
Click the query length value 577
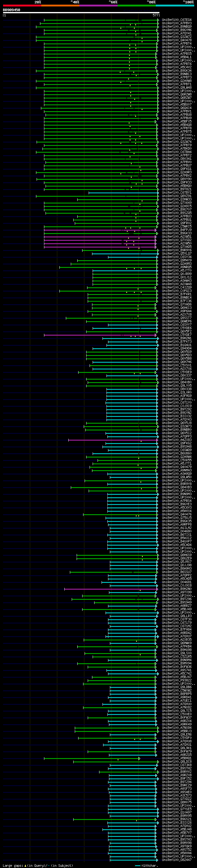155,15
